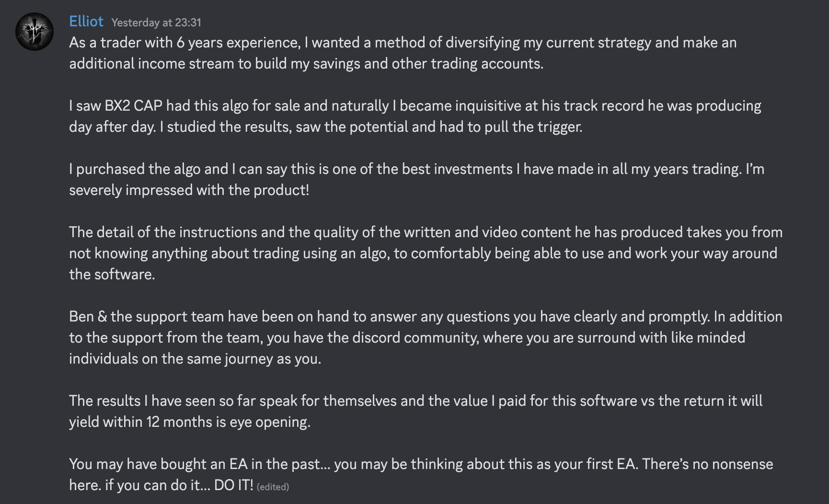Click the text "severely impressed with the product!"

tap(189, 190)
